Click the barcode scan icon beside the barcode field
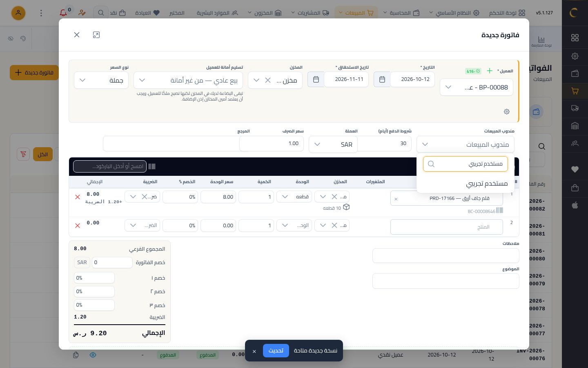Screen dimensions: 588x368 click(x=152, y=166)
